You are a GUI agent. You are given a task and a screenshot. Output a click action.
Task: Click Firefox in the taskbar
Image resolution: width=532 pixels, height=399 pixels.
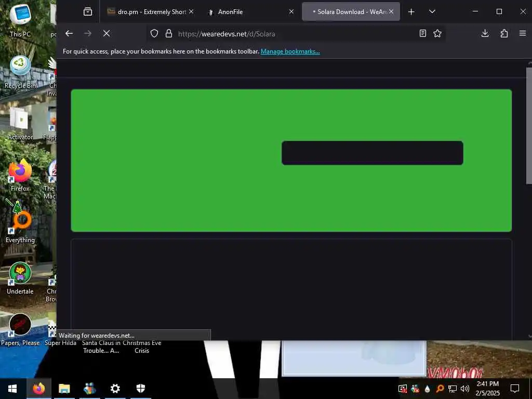tap(38, 389)
